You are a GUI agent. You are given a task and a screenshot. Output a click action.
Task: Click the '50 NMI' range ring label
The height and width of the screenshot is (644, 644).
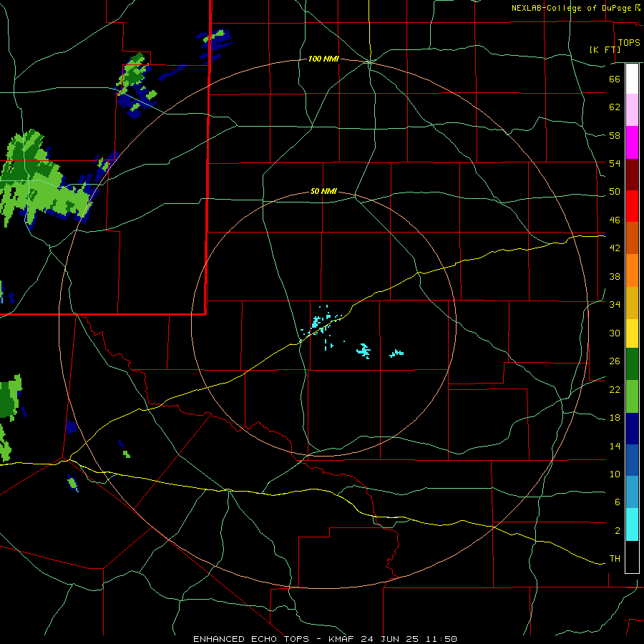coord(323,191)
